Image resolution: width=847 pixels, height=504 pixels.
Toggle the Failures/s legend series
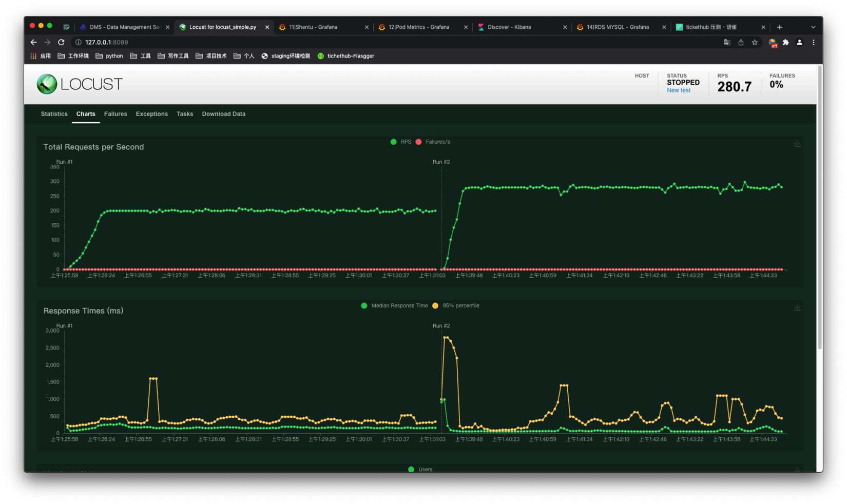click(433, 142)
